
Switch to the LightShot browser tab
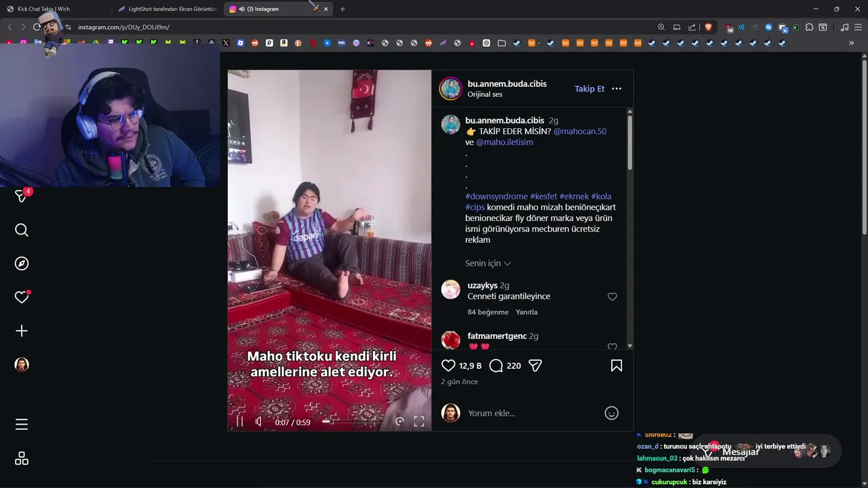point(166,9)
